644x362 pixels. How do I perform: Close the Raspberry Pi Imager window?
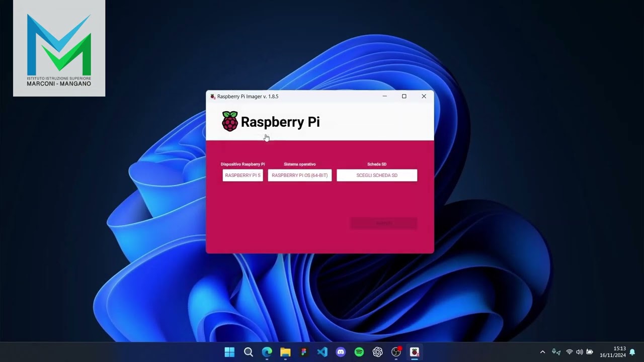[424, 96]
